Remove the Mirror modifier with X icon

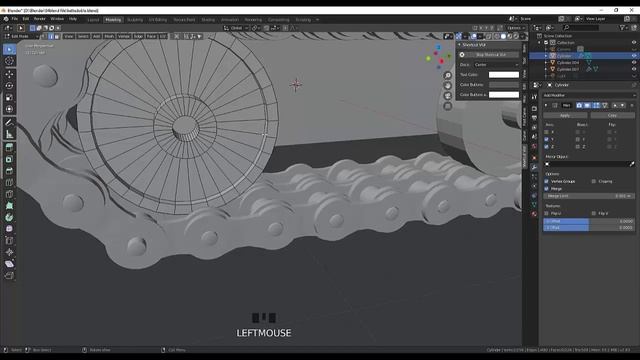click(632, 105)
